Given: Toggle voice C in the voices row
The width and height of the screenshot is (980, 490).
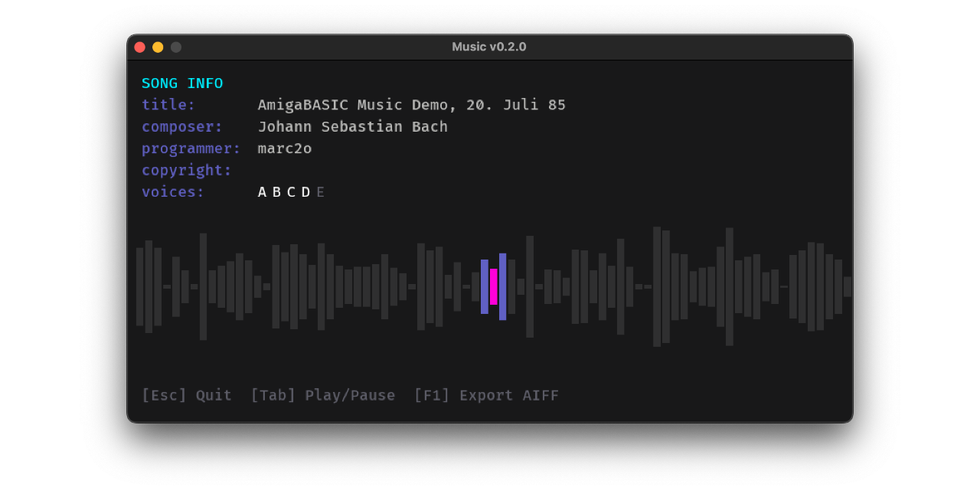Looking at the screenshot, I should pyautogui.click(x=291, y=192).
